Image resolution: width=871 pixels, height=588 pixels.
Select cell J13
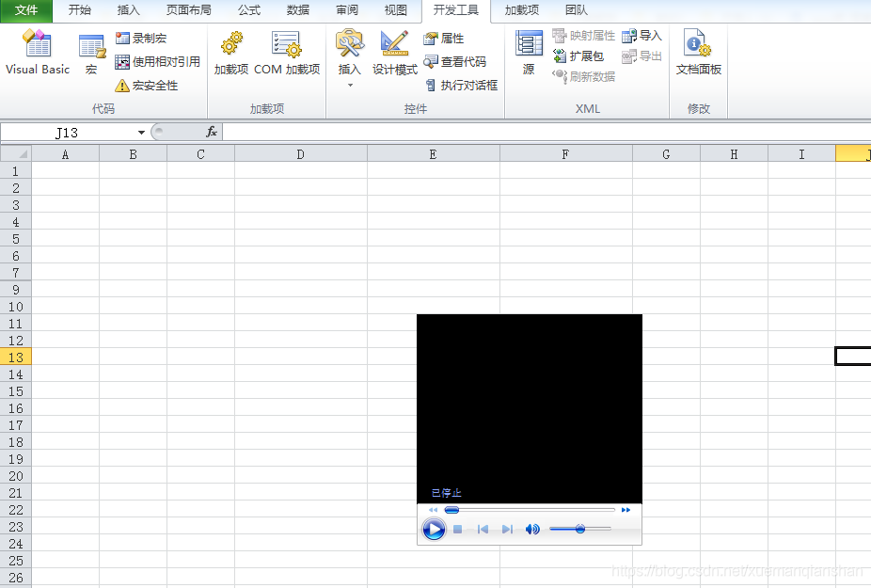(853, 357)
